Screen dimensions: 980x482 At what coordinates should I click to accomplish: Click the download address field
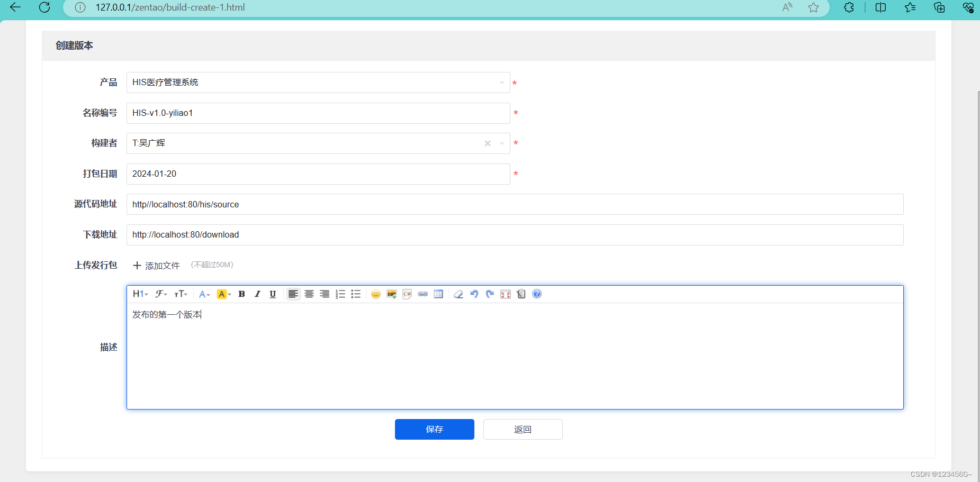pos(515,235)
